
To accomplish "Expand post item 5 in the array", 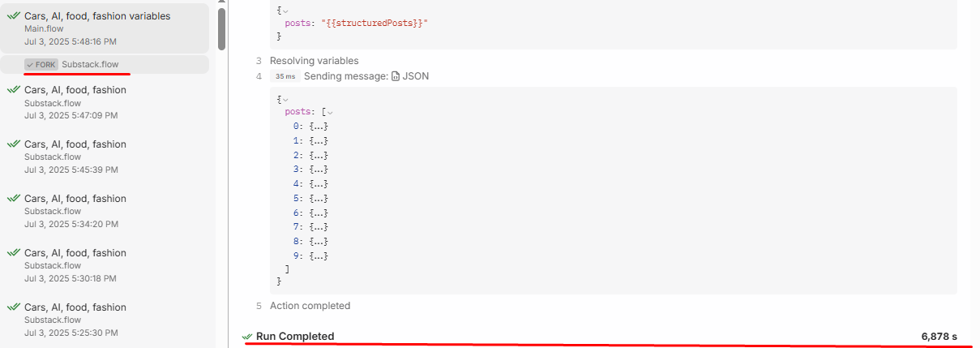I will (x=319, y=199).
